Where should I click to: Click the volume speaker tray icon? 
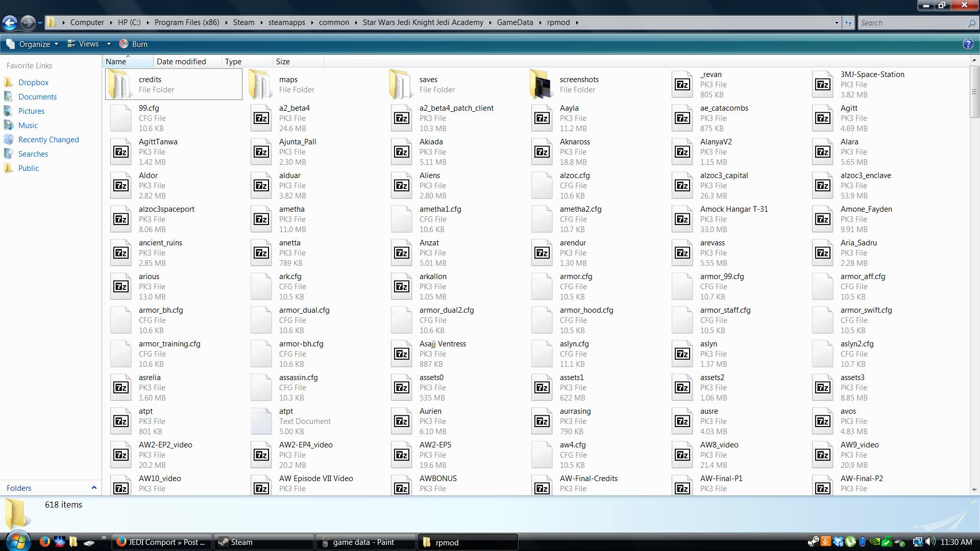(930, 542)
